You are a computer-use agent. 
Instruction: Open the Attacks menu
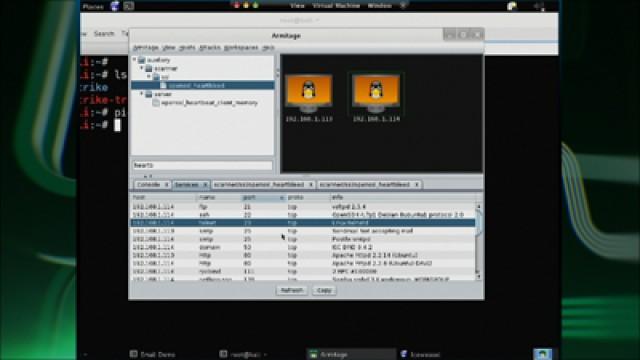pos(209,48)
